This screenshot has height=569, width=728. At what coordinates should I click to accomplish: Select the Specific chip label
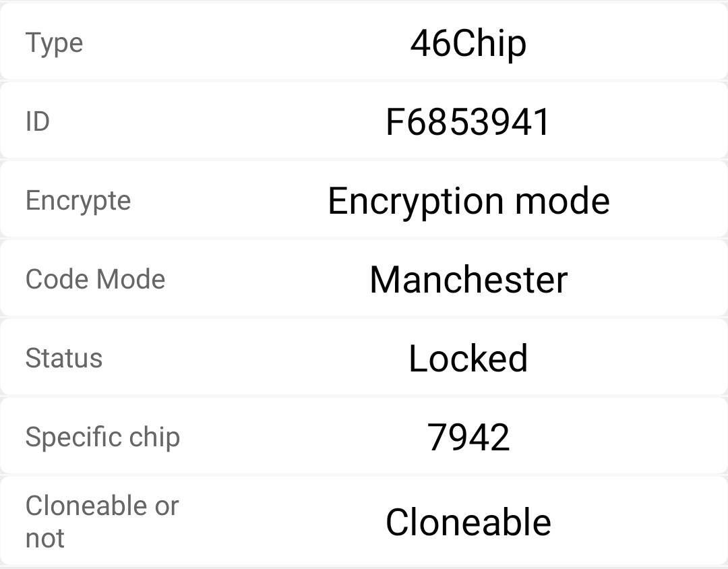point(102,438)
